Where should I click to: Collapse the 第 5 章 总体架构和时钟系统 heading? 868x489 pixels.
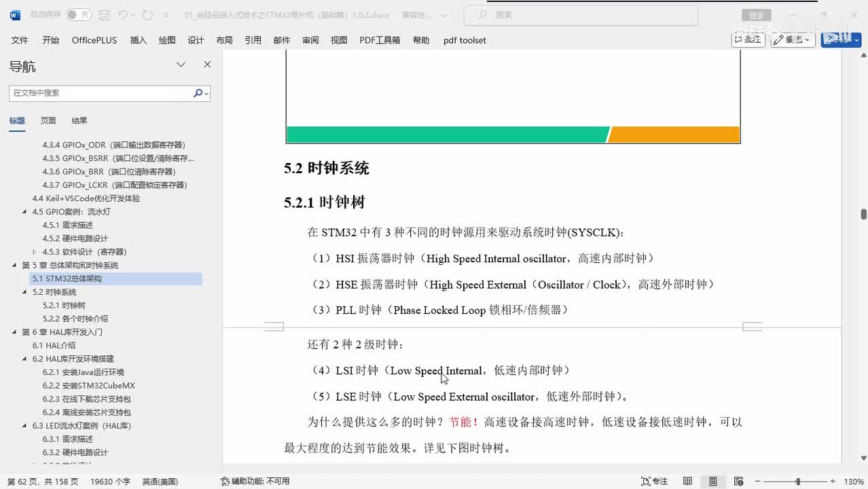pos(15,266)
